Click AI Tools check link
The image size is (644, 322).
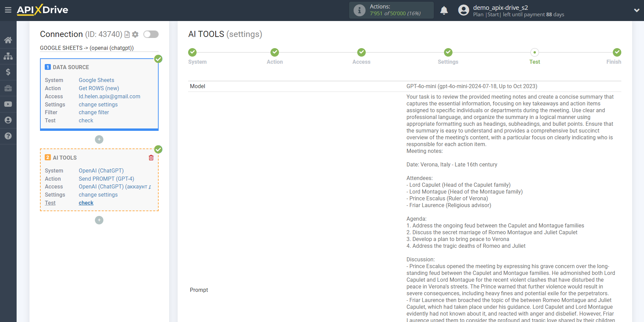[x=86, y=203]
